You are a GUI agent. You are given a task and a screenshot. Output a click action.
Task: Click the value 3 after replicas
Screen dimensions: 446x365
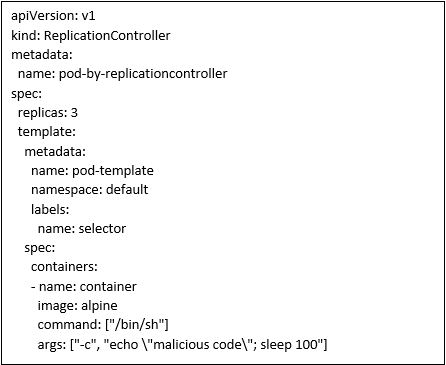(74, 113)
